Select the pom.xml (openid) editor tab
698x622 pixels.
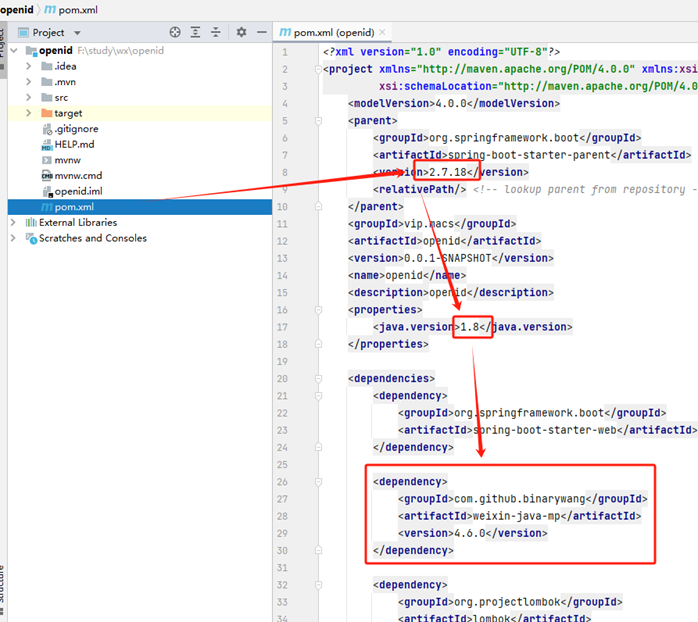pos(333,32)
